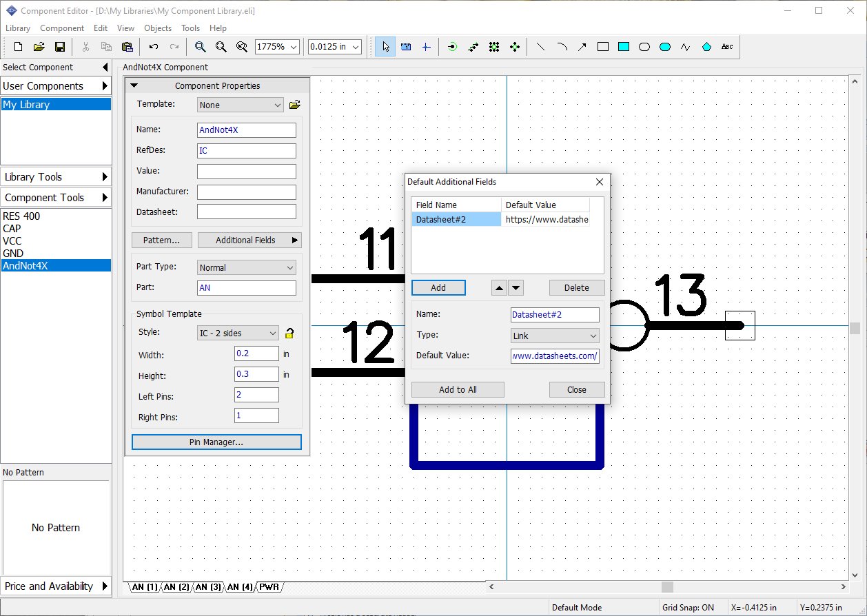This screenshot has height=616, width=867.
Task: Click the Add to All button
Action: tap(458, 389)
